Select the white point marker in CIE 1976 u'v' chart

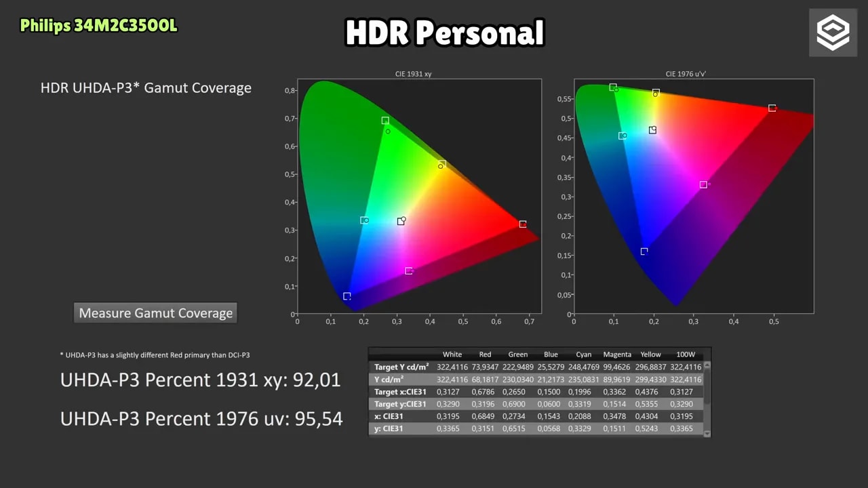[x=652, y=130]
